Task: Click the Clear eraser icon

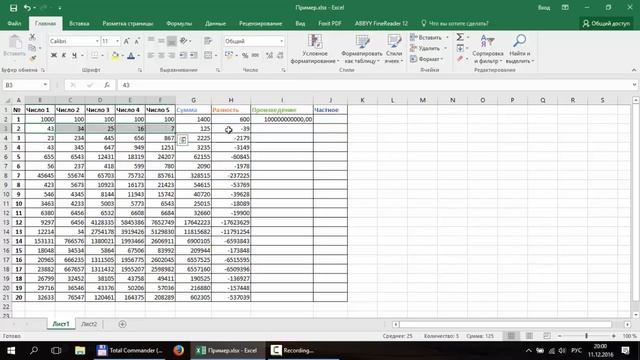Action: 460,59
